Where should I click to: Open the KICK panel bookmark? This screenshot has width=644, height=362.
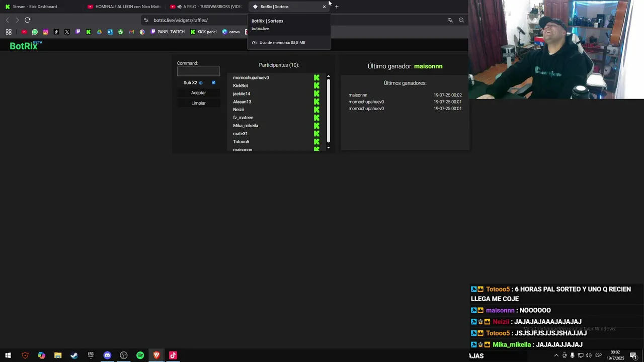203,32
